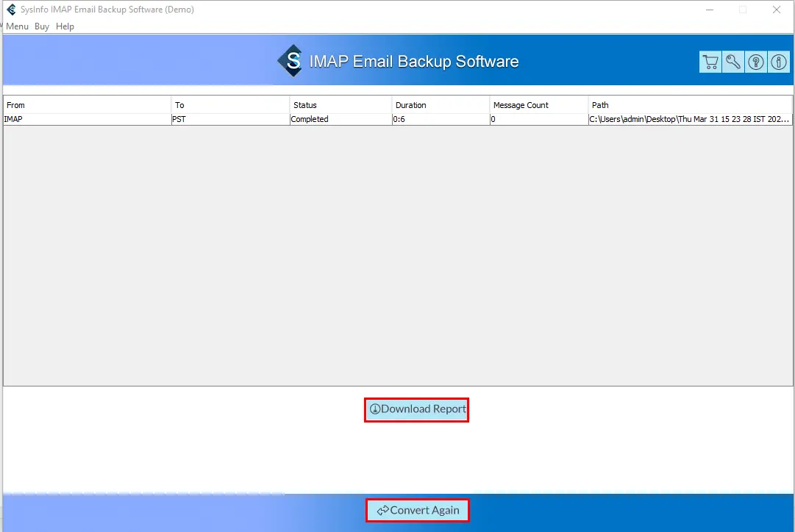795x532 pixels.
Task: Click the Convert Again button
Action: (417, 511)
